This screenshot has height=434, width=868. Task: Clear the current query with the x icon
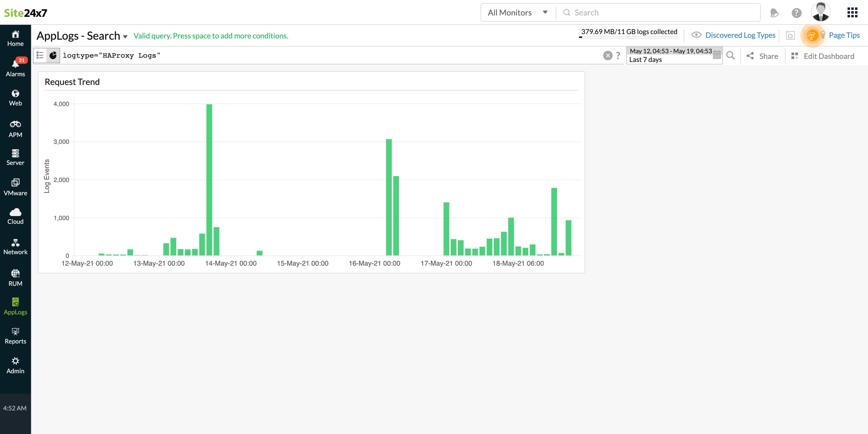point(608,55)
